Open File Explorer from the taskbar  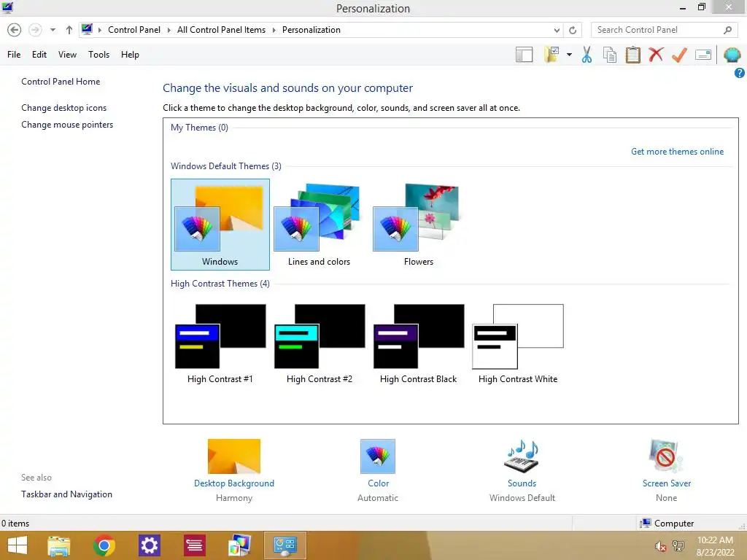(59, 545)
